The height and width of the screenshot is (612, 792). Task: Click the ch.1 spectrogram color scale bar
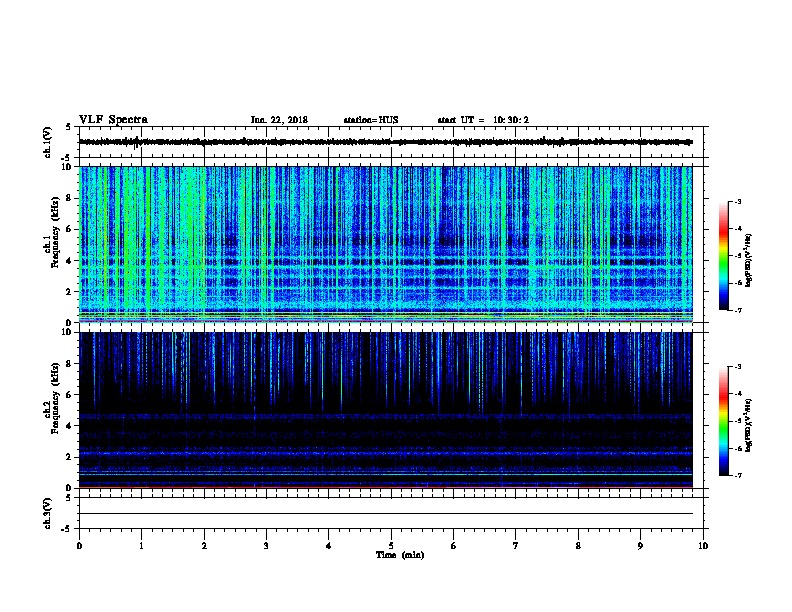724,256
